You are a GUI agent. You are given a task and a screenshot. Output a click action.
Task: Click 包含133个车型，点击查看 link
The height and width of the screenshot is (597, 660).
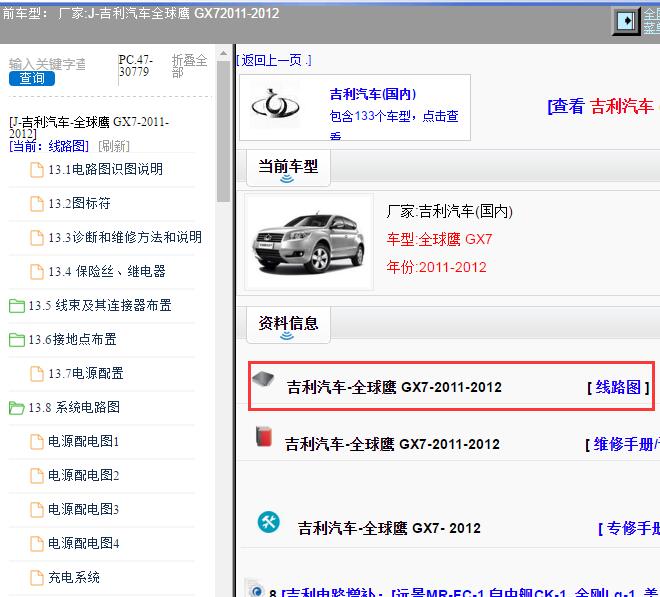(x=394, y=125)
